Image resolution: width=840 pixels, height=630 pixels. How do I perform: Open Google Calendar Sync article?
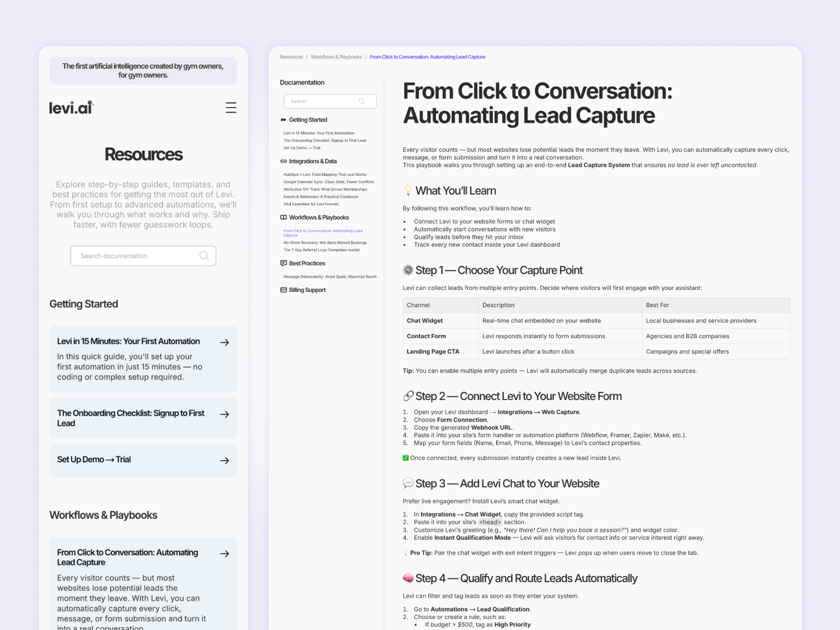click(x=329, y=182)
